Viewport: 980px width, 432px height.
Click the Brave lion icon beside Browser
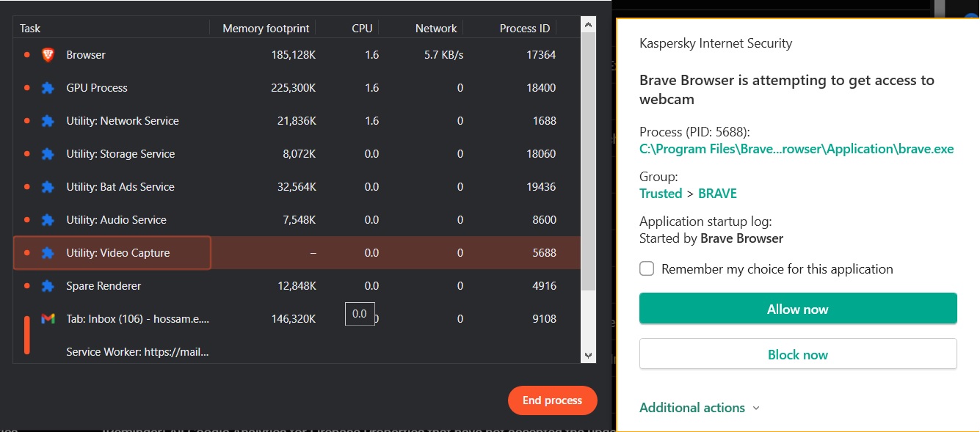(x=48, y=54)
